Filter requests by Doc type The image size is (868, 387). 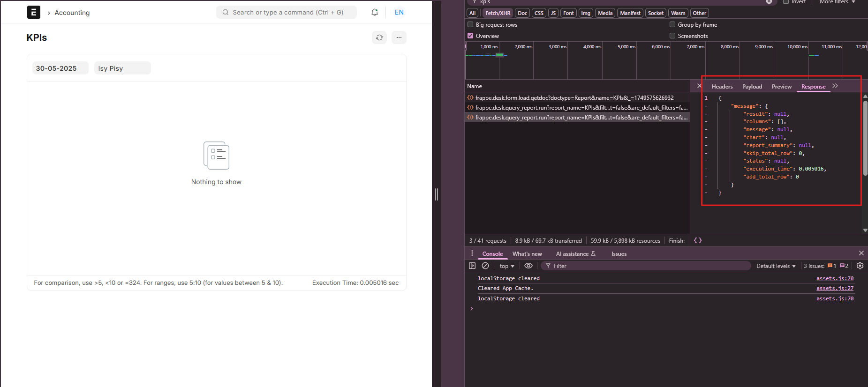click(522, 13)
